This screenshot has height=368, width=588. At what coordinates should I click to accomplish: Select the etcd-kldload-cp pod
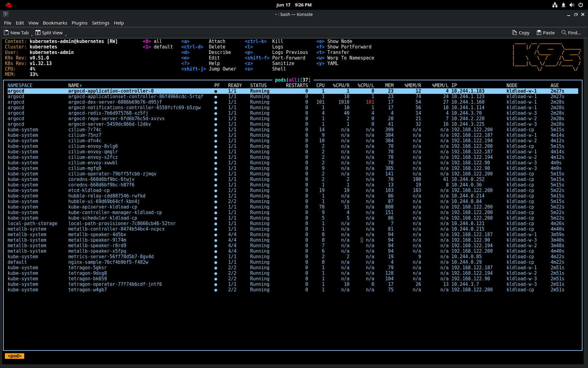pos(89,190)
